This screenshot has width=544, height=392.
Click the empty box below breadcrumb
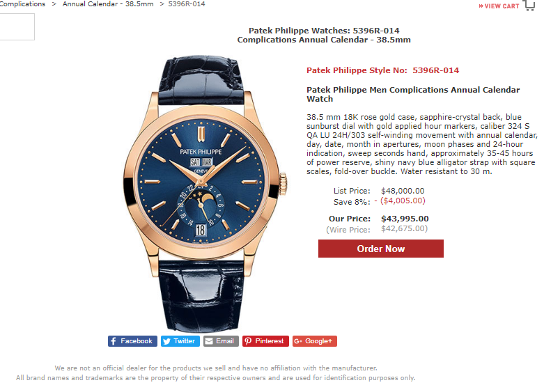pos(17,26)
